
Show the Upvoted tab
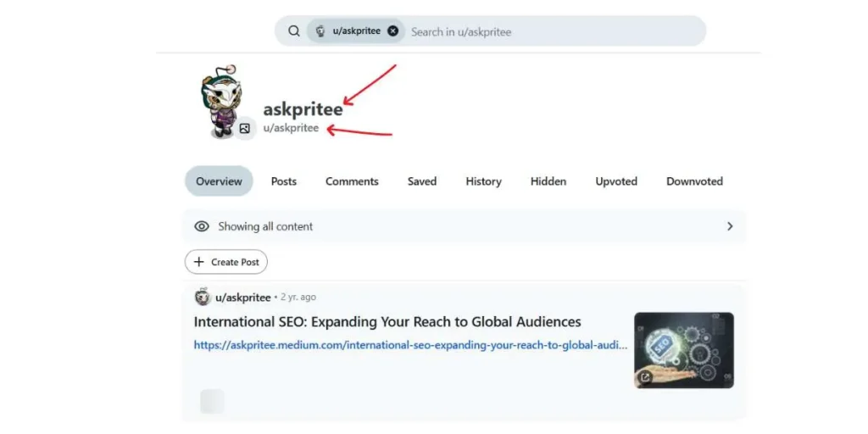coord(616,181)
